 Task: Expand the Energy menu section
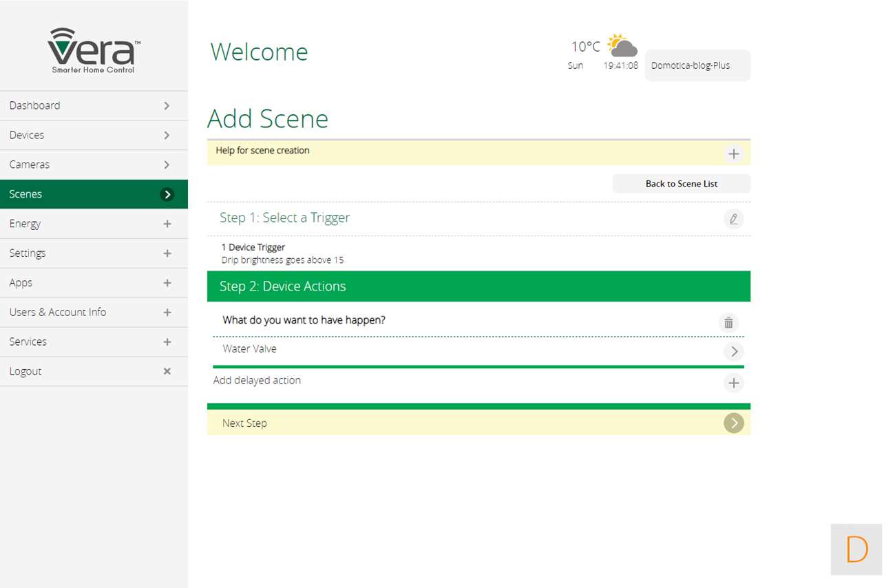(x=167, y=224)
